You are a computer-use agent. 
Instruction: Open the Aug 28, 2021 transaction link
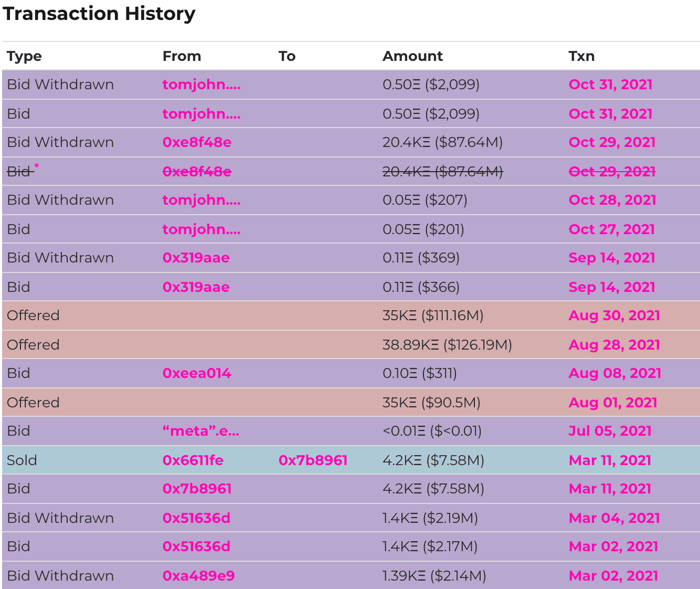pyautogui.click(x=614, y=345)
